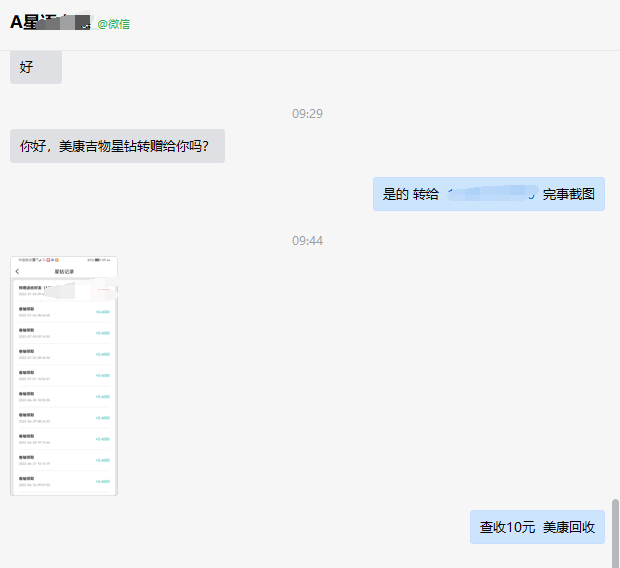The image size is (620, 568).
Task: Click the 完事截图 text in the sent bubble
Action: 568,194
